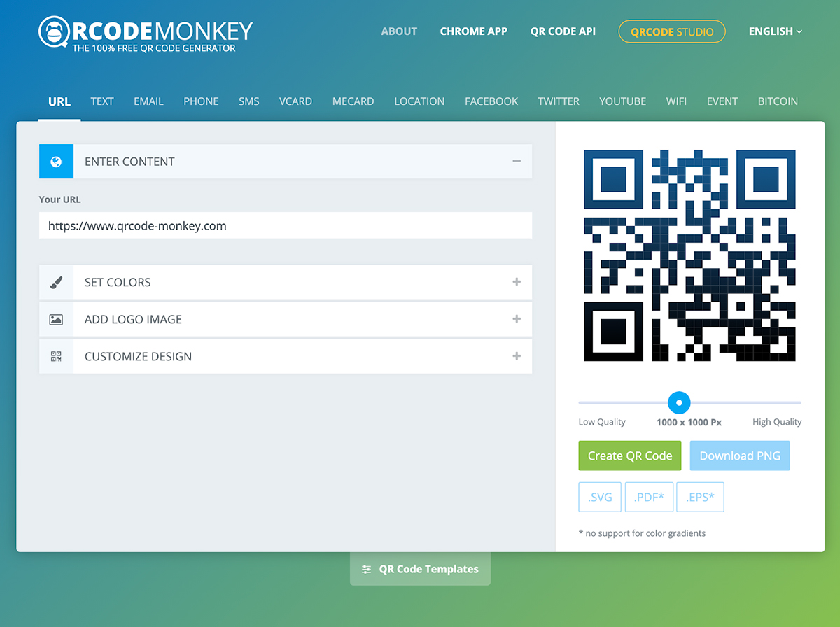Viewport: 840px width, 627px height.
Task: Click the paintbrush icon for Set Colors
Action: 56,283
